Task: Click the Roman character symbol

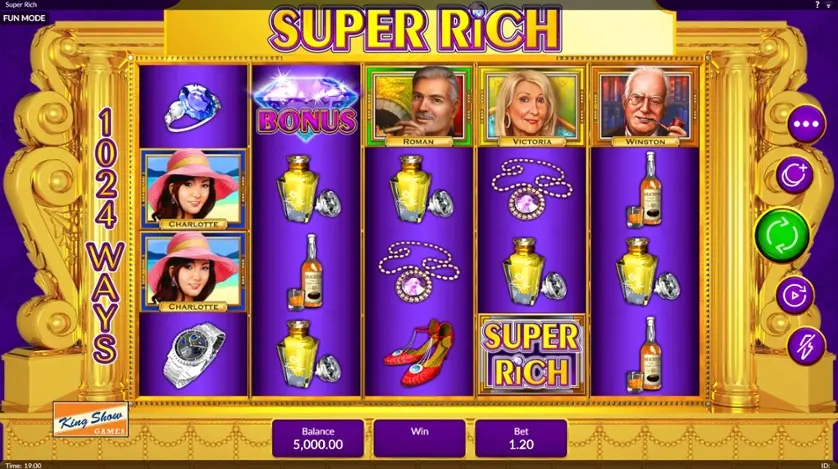Action: pyautogui.click(x=419, y=106)
